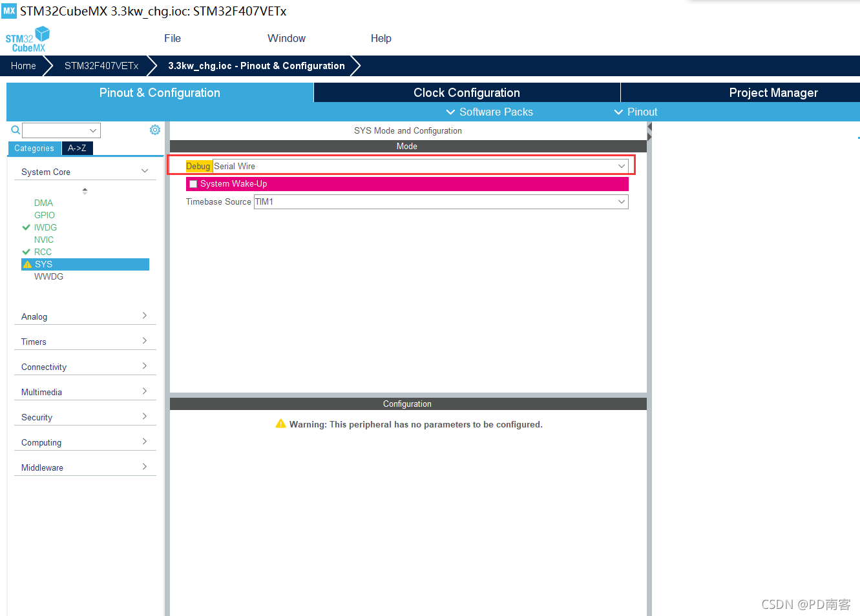Enable the System Wake-Up checkbox
The width and height of the screenshot is (860, 616).
pos(193,184)
